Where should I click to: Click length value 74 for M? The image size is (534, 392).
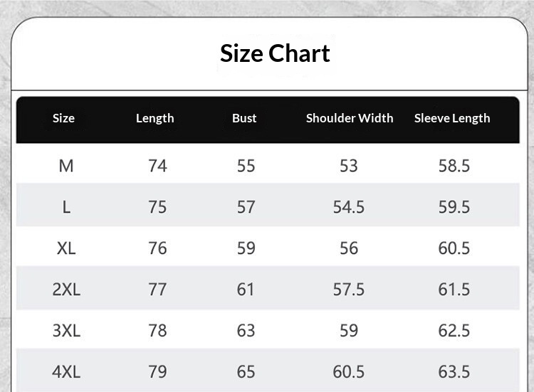[x=157, y=166]
